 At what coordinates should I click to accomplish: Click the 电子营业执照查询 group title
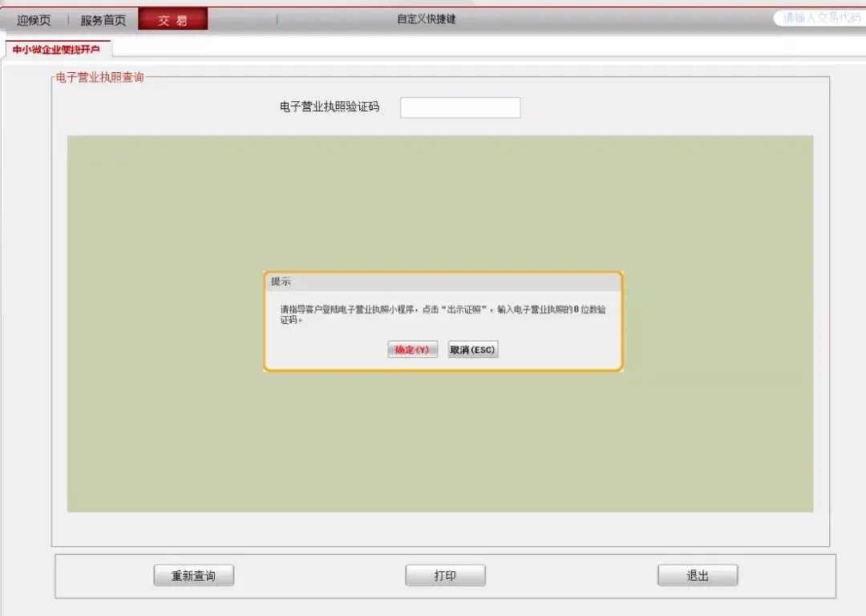(x=99, y=78)
